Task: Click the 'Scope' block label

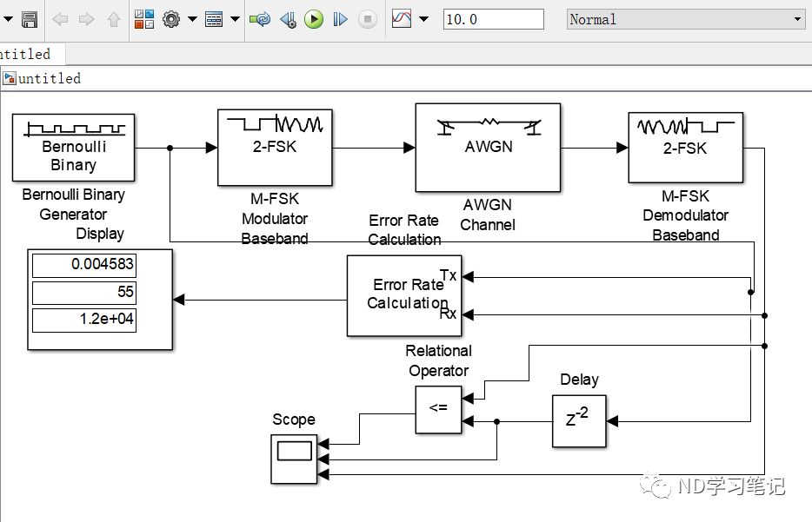Action: point(294,419)
